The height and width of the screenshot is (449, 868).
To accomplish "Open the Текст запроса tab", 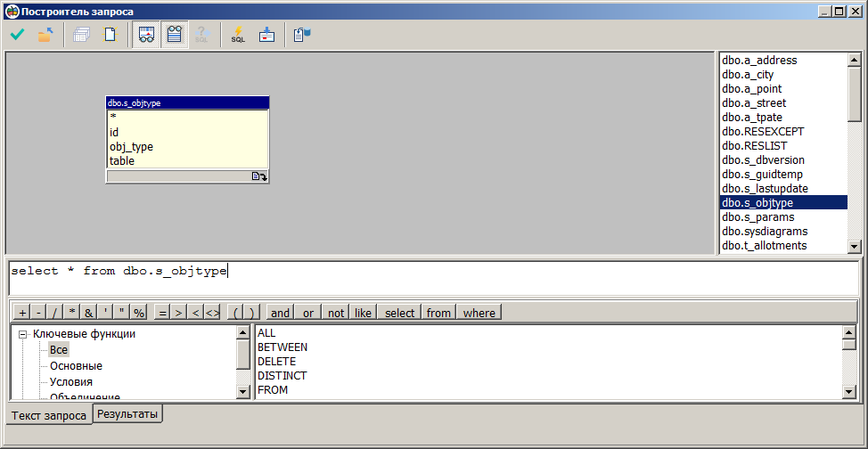I will [49, 415].
